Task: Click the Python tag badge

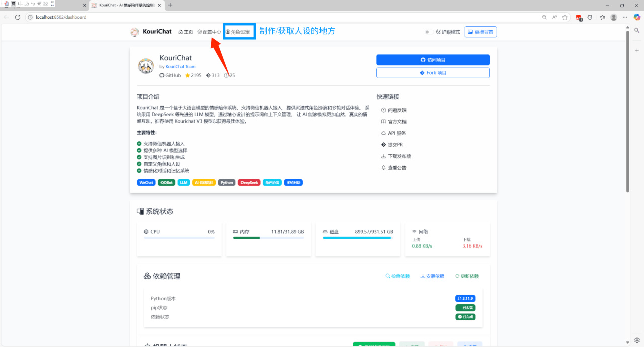Action: (227, 182)
